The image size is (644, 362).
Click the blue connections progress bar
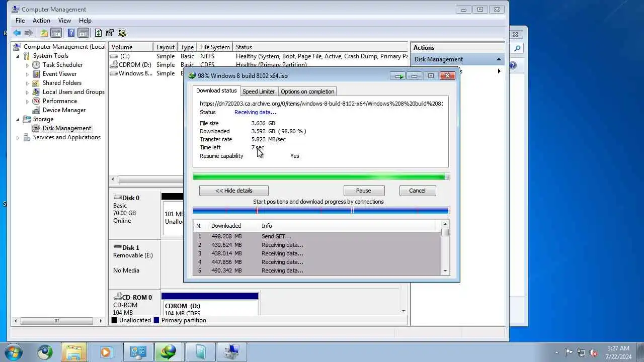pos(321,211)
